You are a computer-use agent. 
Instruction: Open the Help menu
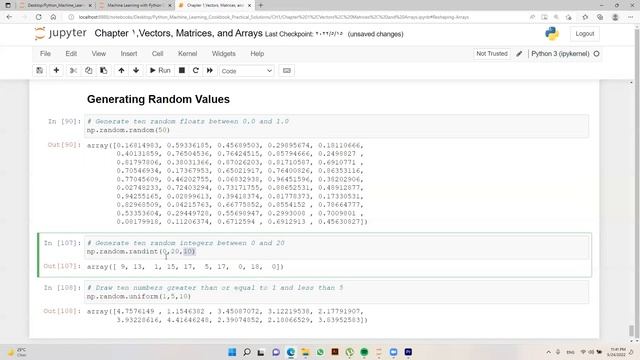coord(257,53)
